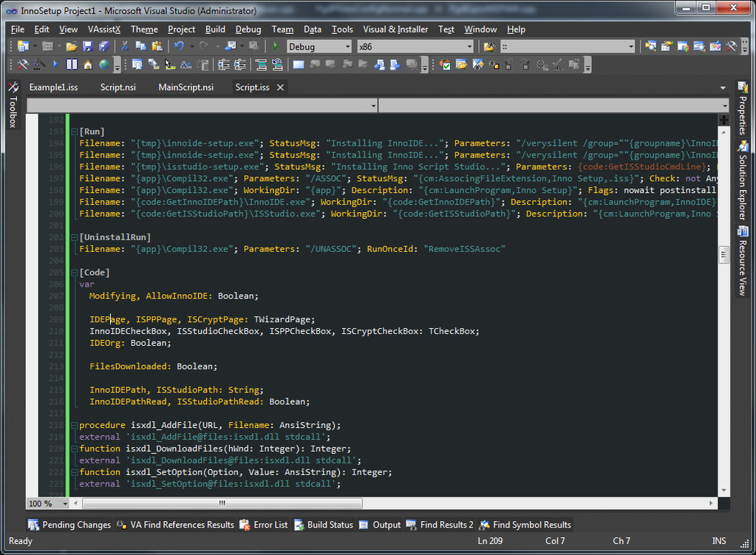Viewport: 756px width, 555px height.
Task: Collapse the isxdl_AddFile procedure outline
Action: (x=74, y=425)
